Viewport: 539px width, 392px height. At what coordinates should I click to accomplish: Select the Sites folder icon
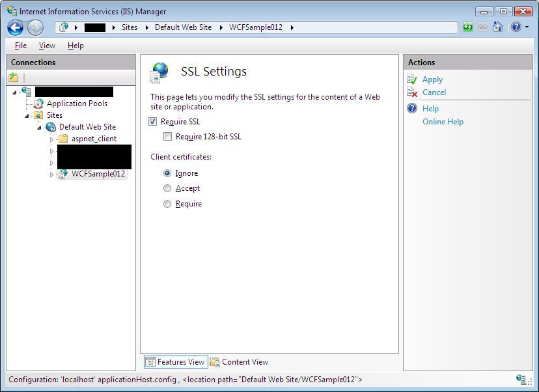click(38, 115)
